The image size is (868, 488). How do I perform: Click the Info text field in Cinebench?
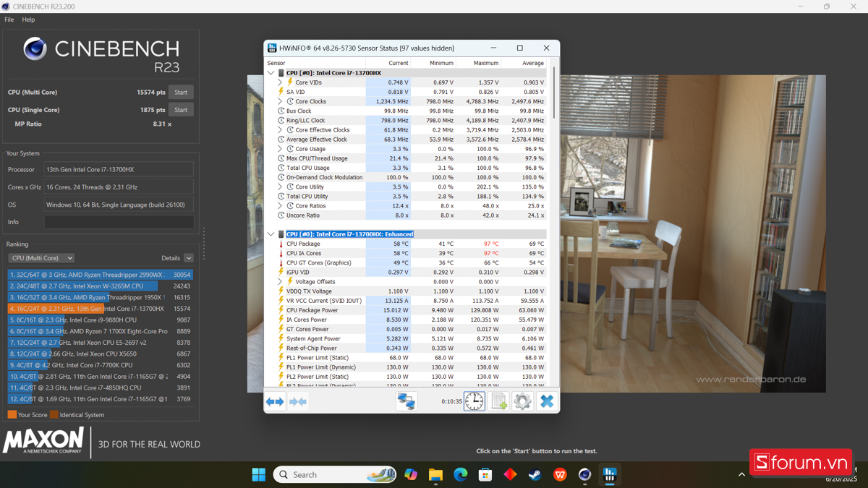click(x=119, y=222)
